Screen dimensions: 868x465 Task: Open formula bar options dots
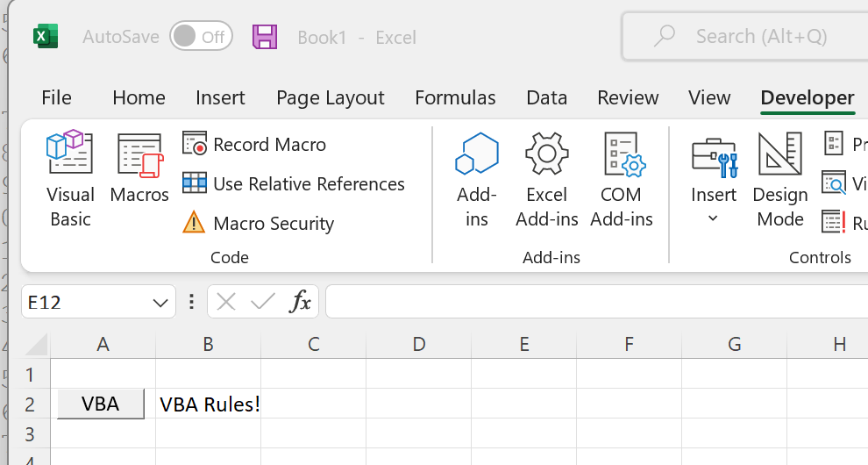(191, 302)
